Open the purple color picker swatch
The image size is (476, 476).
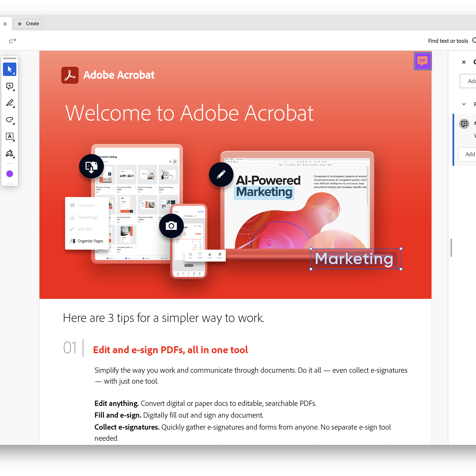click(x=10, y=174)
